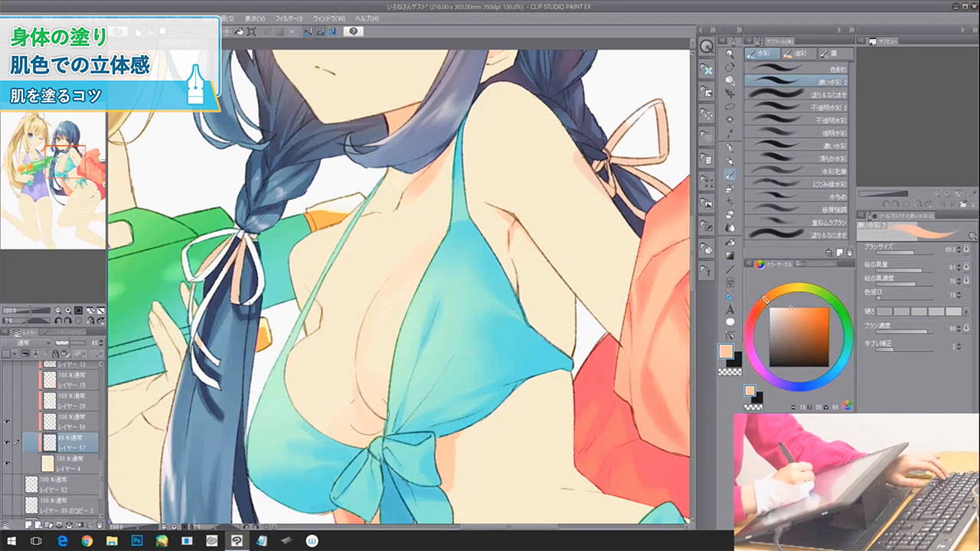Click the main foreground color swatch in toolbar
Viewport: 980px width, 551px height.
726,352
